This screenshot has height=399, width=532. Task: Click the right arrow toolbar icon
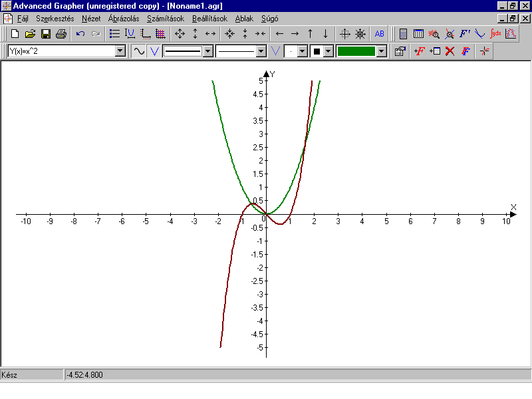(x=295, y=34)
